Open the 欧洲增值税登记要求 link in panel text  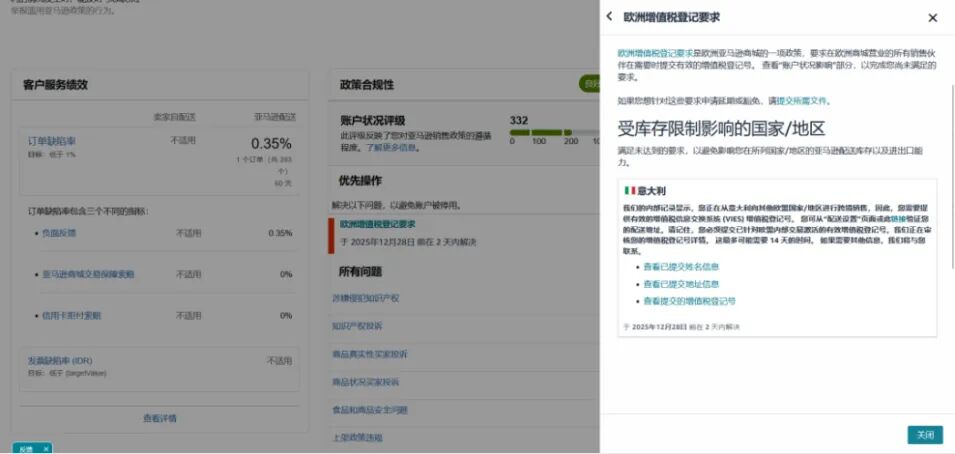click(655, 52)
